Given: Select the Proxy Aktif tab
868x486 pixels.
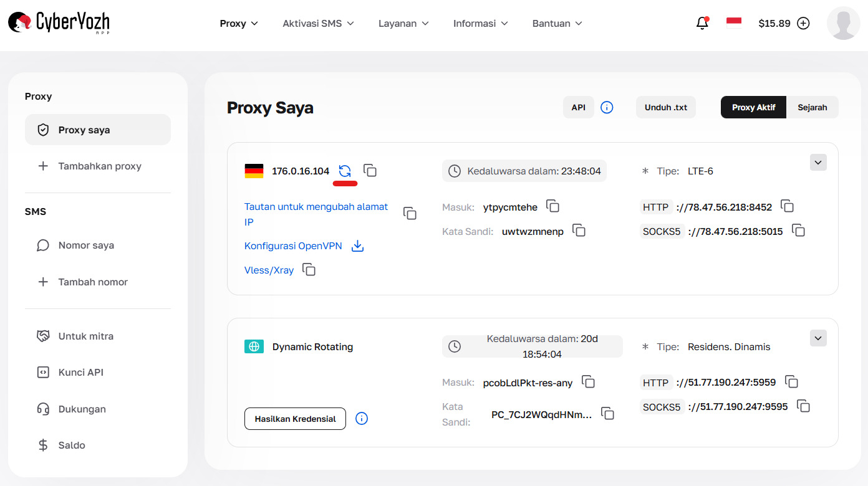Looking at the screenshot, I should pyautogui.click(x=753, y=107).
